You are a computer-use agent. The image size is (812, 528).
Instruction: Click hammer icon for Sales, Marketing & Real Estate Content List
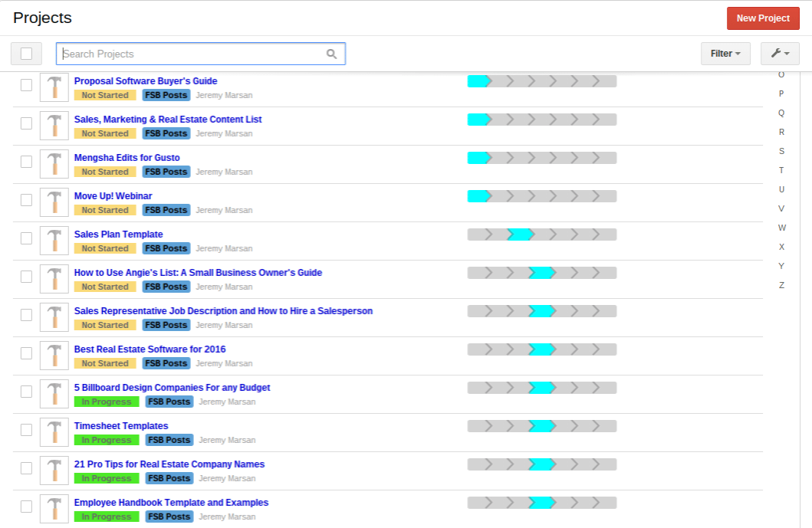coord(54,126)
